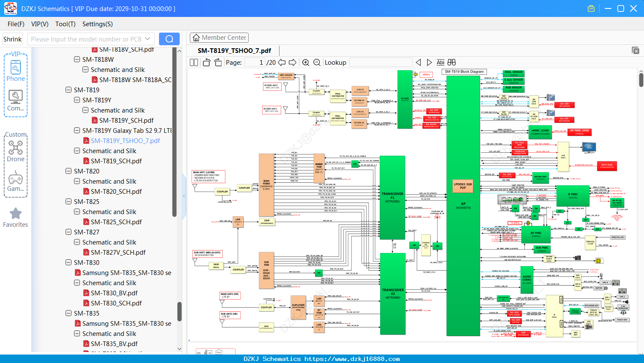
Task: Open SM-T819Y_TSHOO_7.pdf in tree
Action: 125,141
